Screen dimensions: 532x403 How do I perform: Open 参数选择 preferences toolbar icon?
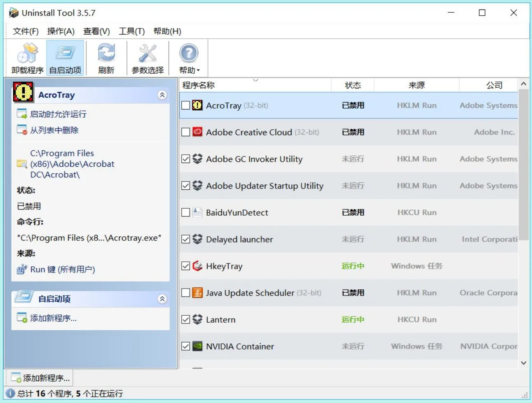pos(148,58)
